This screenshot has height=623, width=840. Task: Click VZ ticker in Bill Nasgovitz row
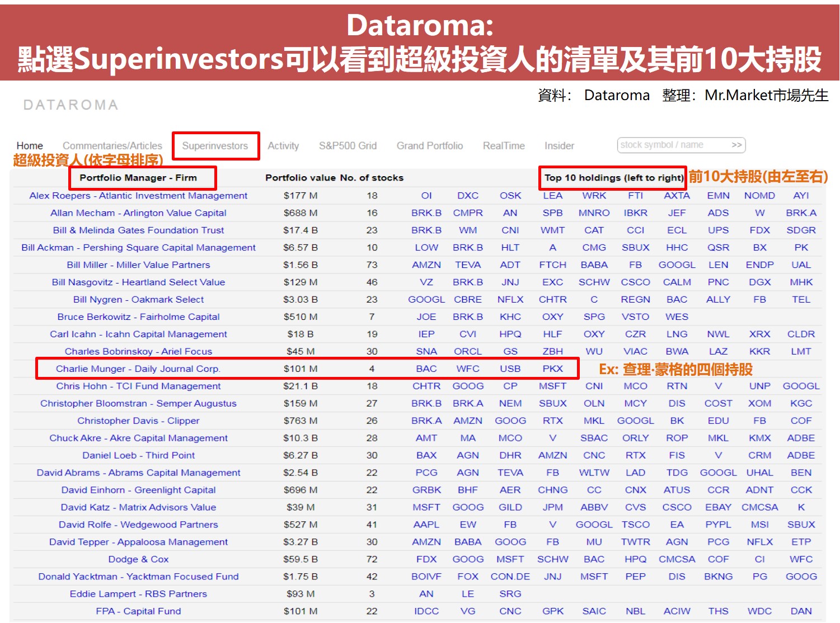click(x=426, y=282)
